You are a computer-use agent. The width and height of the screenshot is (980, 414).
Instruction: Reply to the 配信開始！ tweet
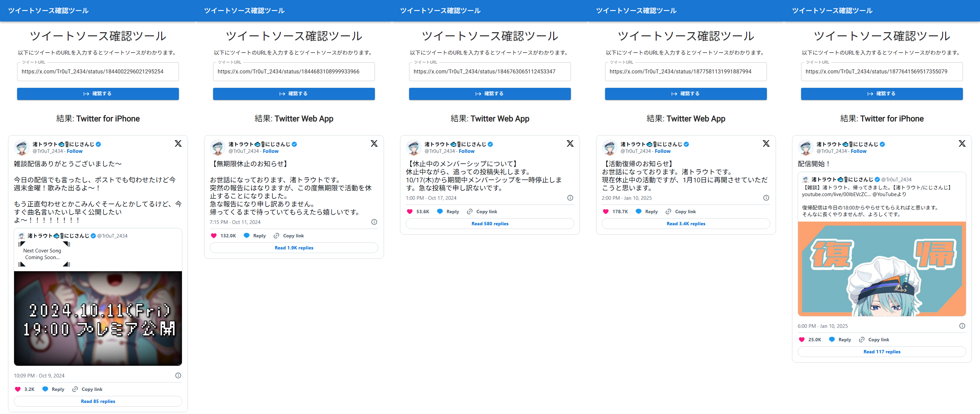point(840,340)
